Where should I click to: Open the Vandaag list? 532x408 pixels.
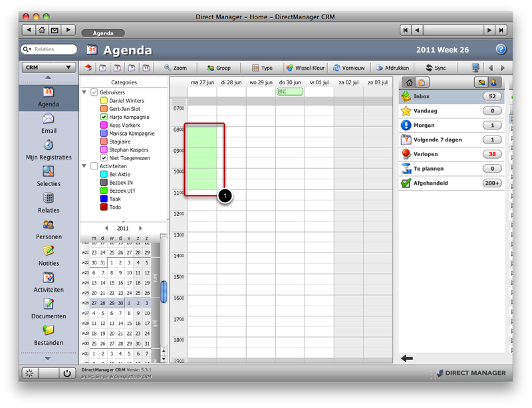point(452,111)
